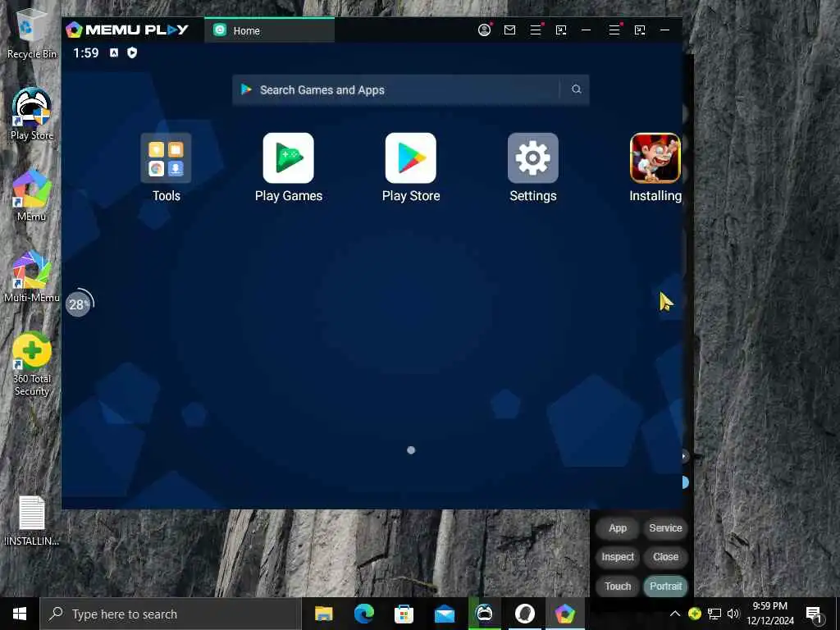840x630 pixels.
Task: Select the MEmu desktop shortcut
Action: pos(32,195)
